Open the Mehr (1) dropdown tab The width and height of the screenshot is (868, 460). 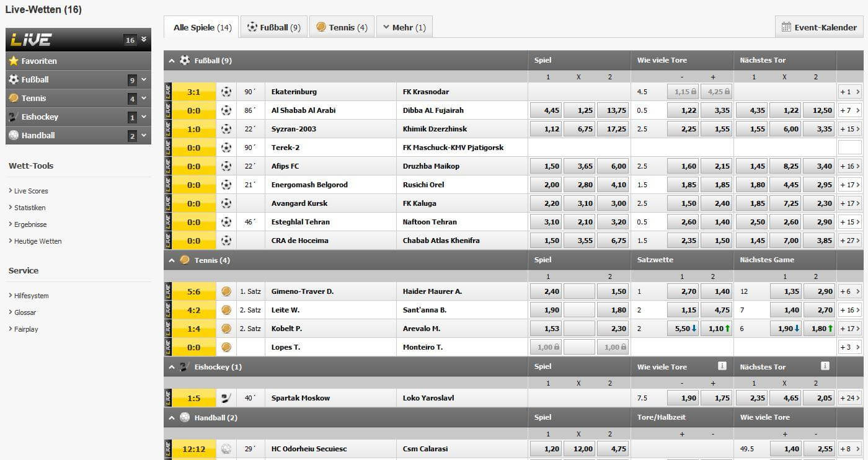point(404,27)
